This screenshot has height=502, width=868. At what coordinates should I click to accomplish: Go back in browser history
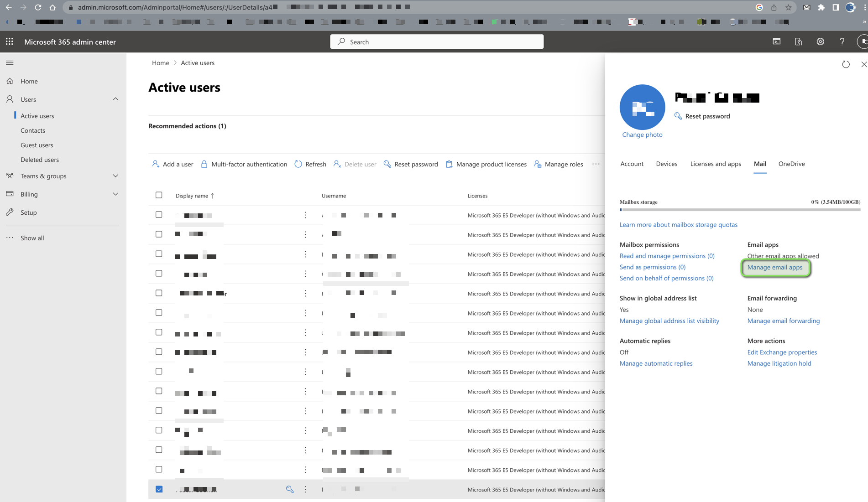9,7
